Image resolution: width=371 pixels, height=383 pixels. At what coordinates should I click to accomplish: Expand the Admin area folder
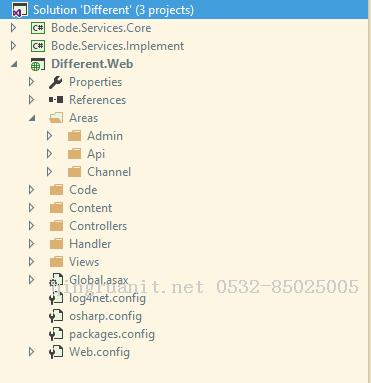49,136
